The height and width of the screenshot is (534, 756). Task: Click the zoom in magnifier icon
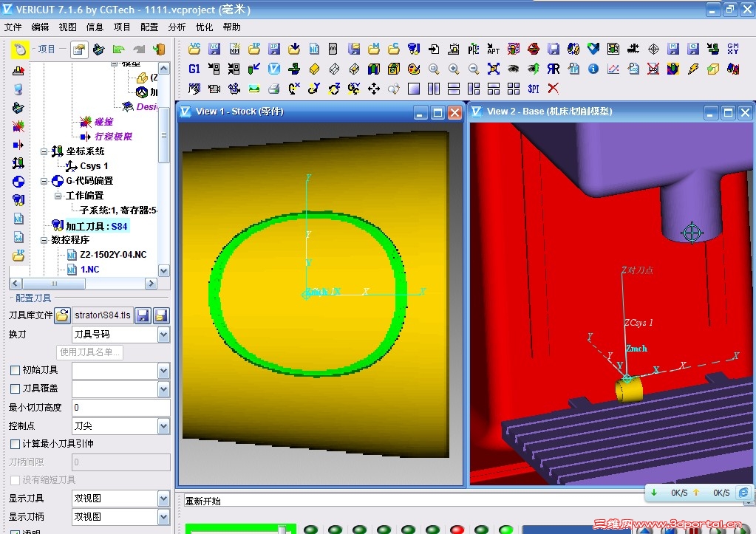click(454, 69)
